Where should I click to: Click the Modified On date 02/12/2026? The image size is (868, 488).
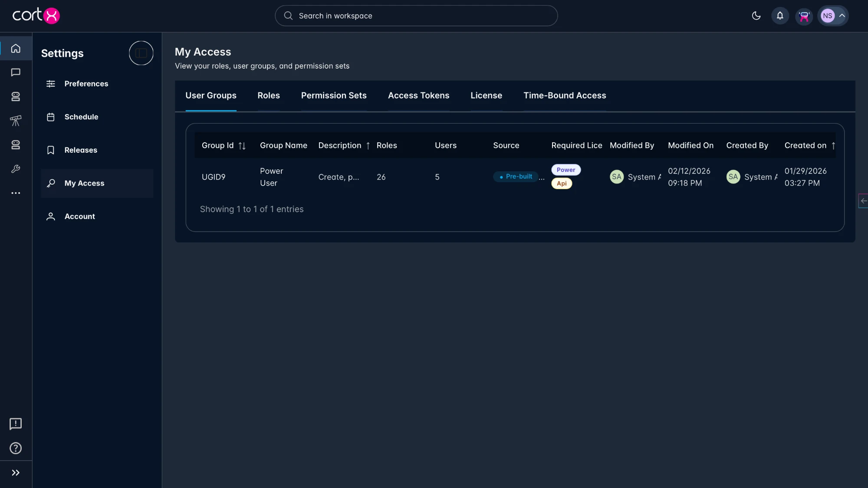tap(689, 171)
